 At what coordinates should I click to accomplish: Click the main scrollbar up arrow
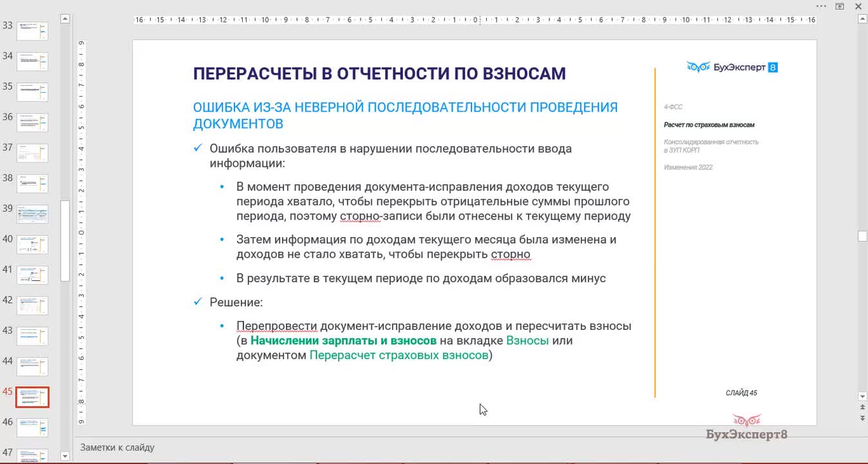point(863,19)
